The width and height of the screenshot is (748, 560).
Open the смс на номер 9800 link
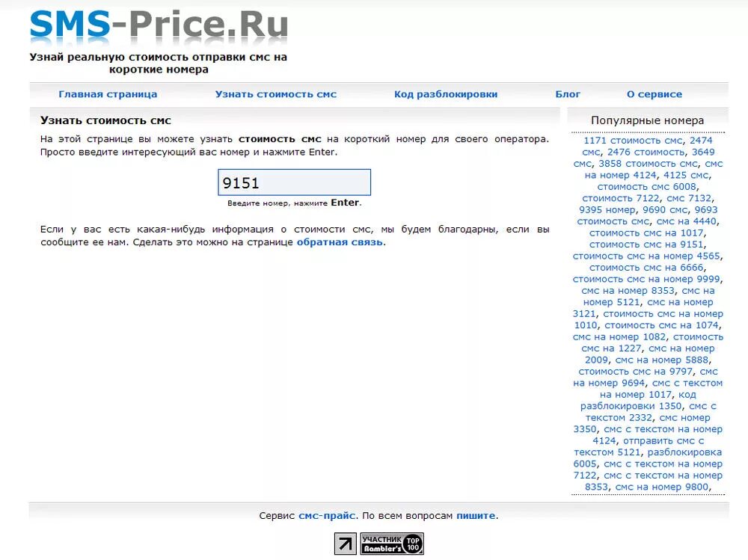662,487
